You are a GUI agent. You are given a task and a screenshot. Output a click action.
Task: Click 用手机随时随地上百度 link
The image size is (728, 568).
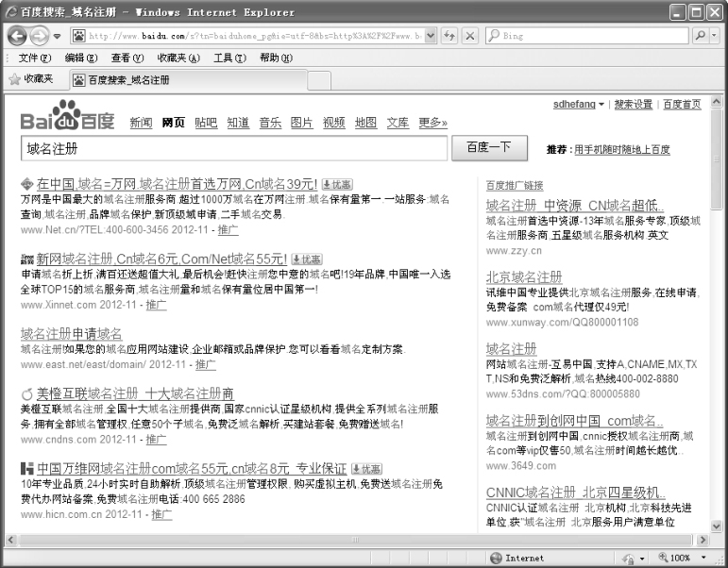[x=622, y=149]
